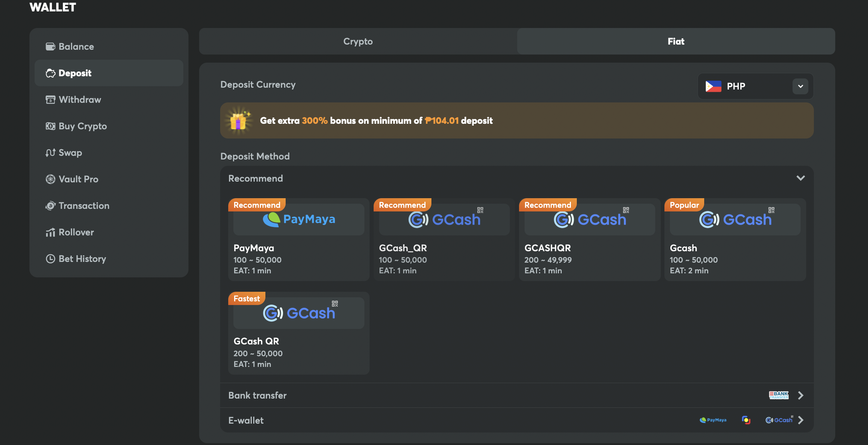Screen dimensions: 868x445
Task: Click the Deposit Method label
Action: coord(255,156)
